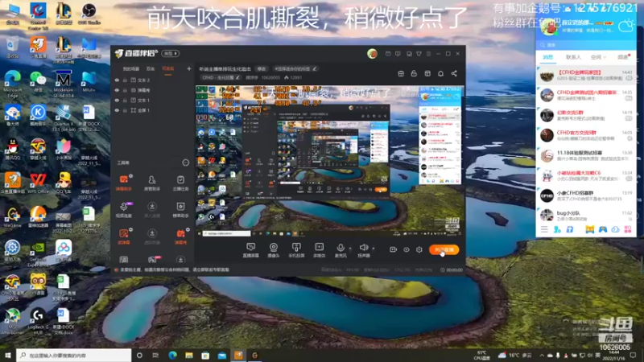Edit the stream tag selector

pos(295,69)
